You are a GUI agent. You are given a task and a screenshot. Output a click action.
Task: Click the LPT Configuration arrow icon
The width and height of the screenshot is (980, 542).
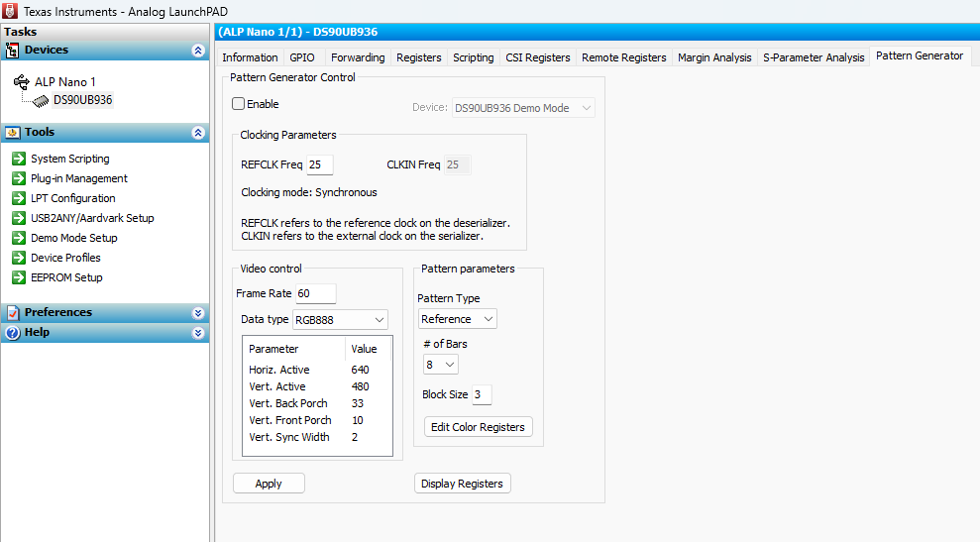click(x=18, y=198)
